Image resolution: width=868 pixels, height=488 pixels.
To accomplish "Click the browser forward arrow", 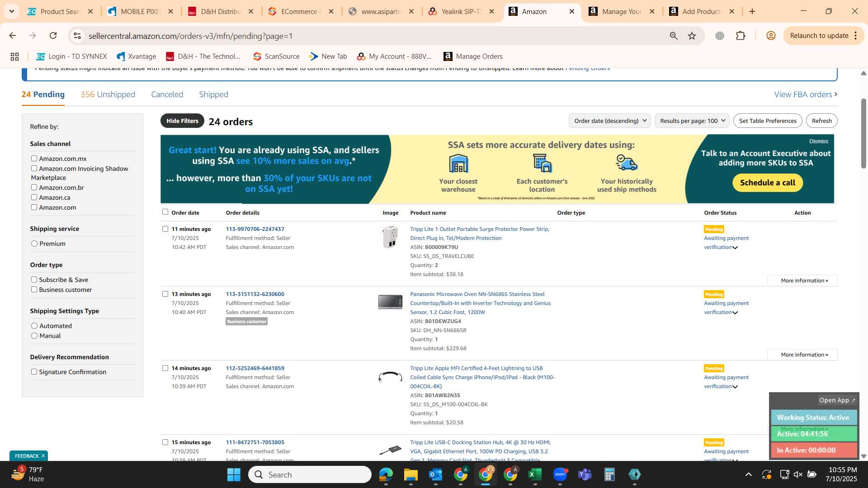I will coord(33,36).
